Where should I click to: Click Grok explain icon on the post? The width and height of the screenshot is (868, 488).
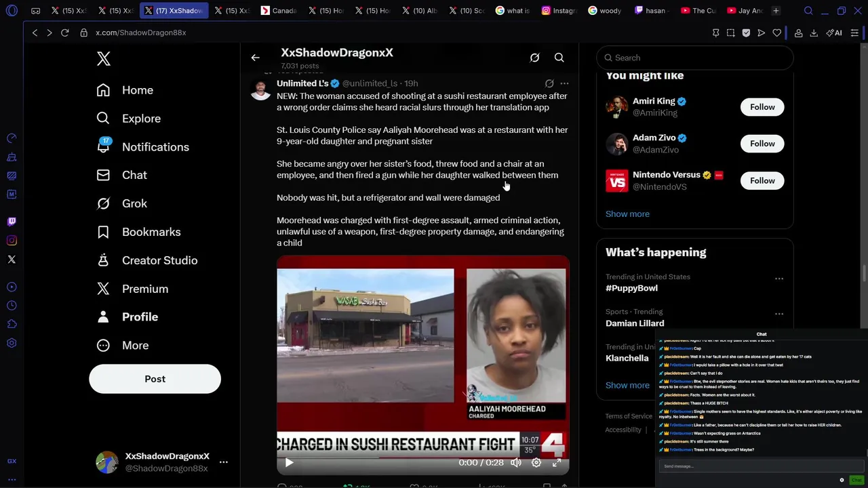coord(549,83)
